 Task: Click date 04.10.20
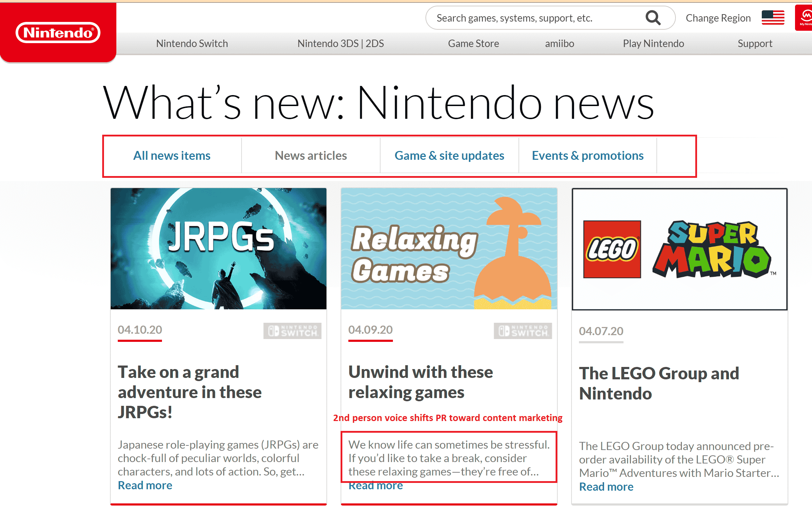point(140,329)
